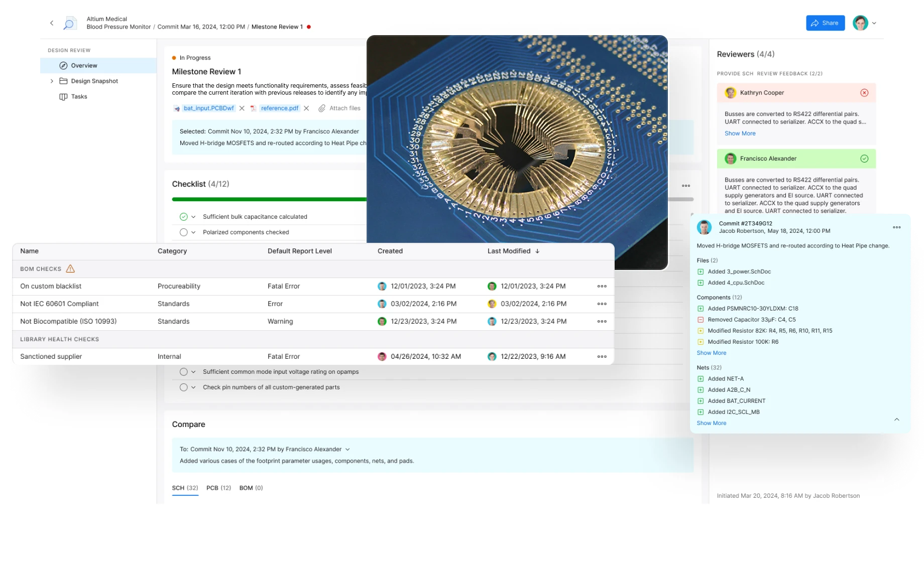Click the Category column header
Screen dimensions: 924x570
(172, 251)
